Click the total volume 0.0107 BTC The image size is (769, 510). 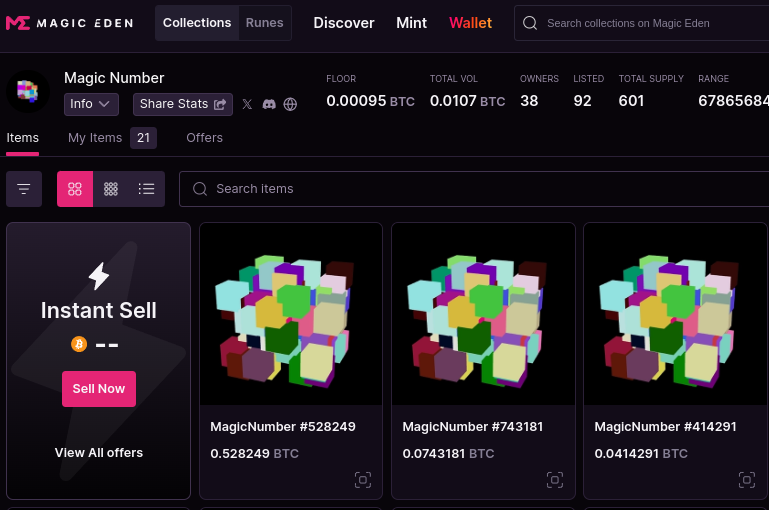pos(467,101)
